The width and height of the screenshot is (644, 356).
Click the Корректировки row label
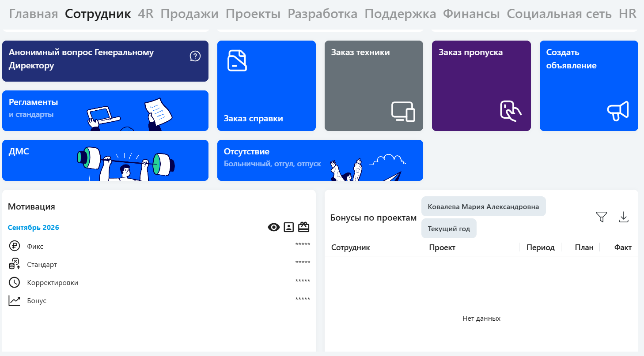click(x=53, y=283)
